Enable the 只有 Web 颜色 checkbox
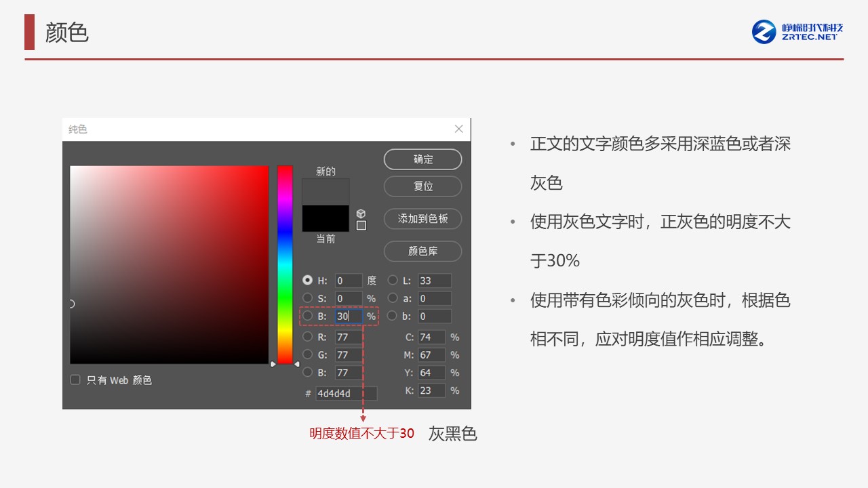The image size is (868, 488). [x=75, y=380]
